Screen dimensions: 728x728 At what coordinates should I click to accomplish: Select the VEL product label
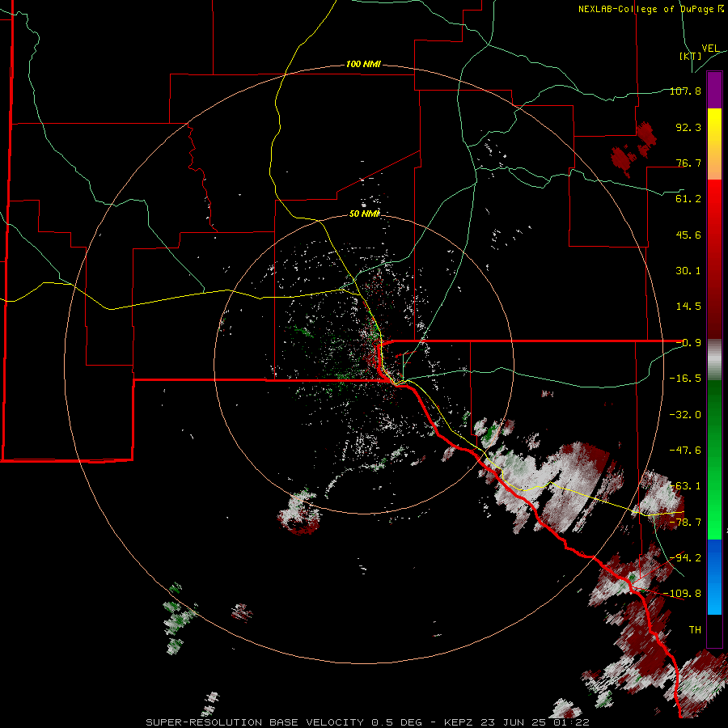[710, 49]
